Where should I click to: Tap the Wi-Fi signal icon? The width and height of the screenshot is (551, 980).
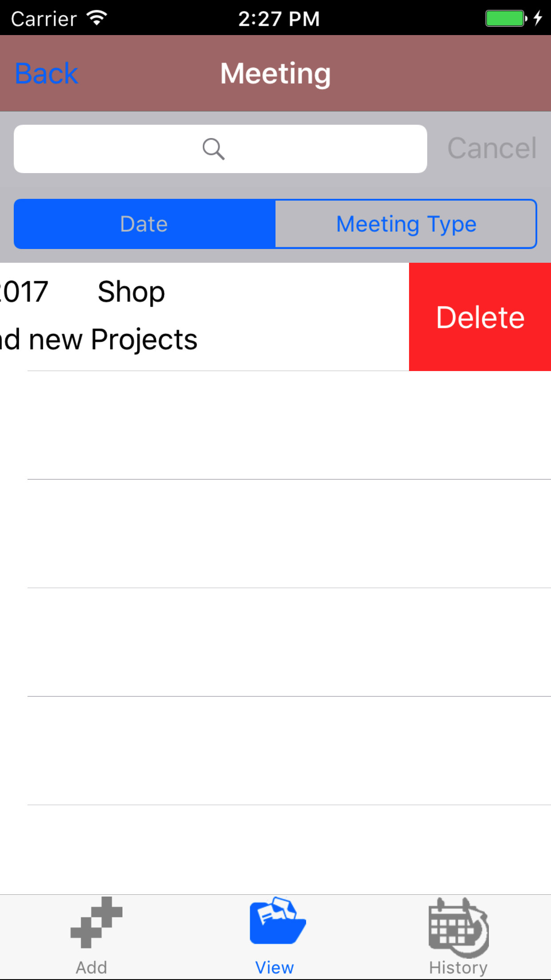97,18
